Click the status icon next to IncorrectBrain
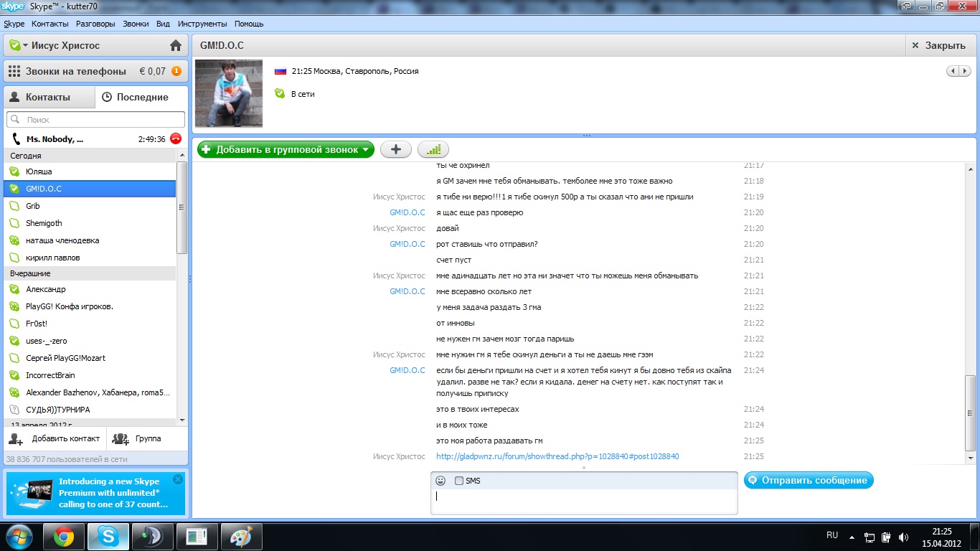The height and width of the screenshot is (551, 980). pyautogui.click(x=14, y=375)
